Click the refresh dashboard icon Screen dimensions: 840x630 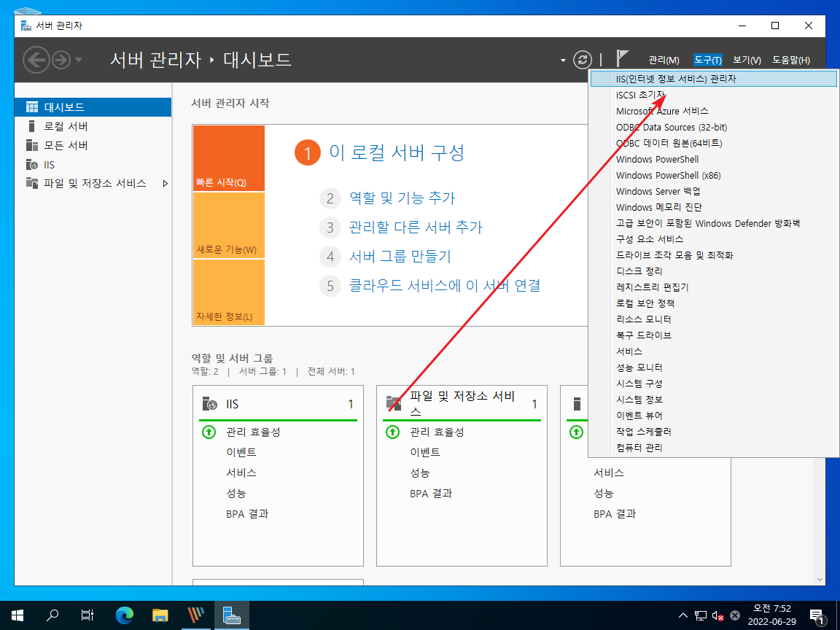pos(583,60)
